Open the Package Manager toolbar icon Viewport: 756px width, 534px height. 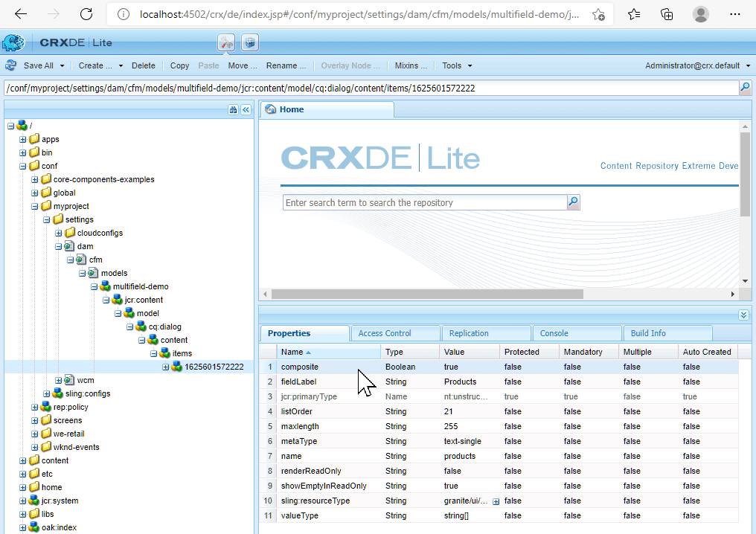tap(250, 43)
